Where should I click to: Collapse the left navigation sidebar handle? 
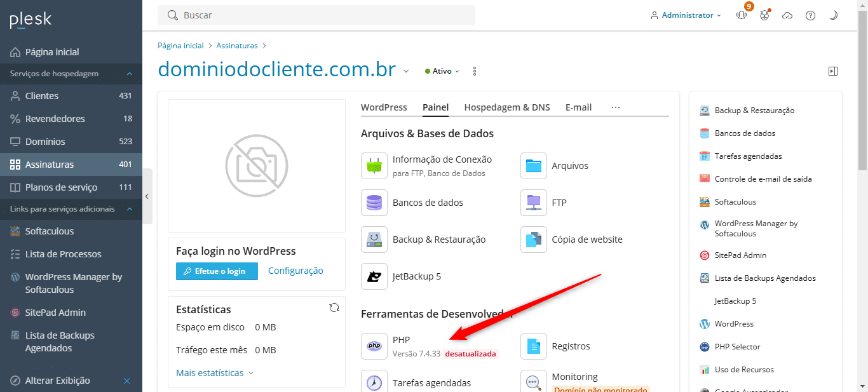coord(147,196)
